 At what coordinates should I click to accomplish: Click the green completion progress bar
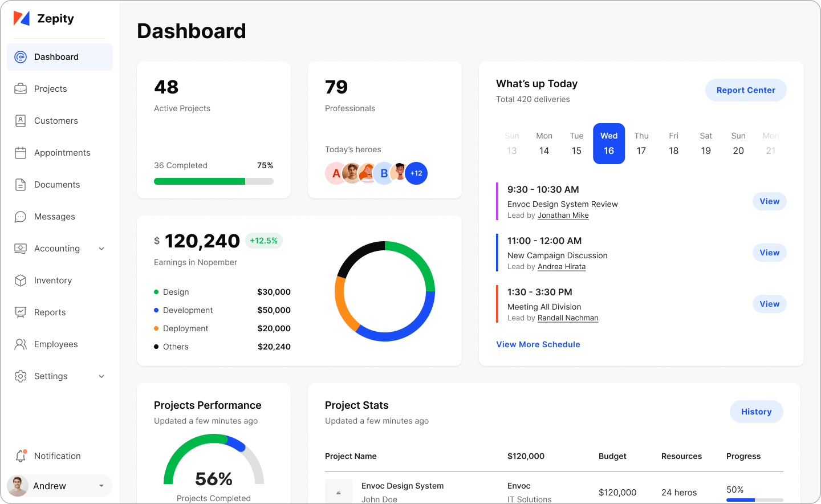[x=199, y=181]
